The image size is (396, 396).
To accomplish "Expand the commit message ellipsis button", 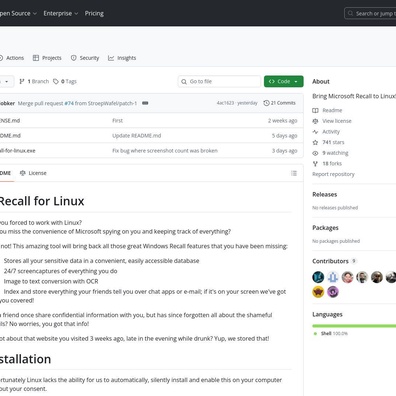I will pyautogui.click(x=145, y=103).
